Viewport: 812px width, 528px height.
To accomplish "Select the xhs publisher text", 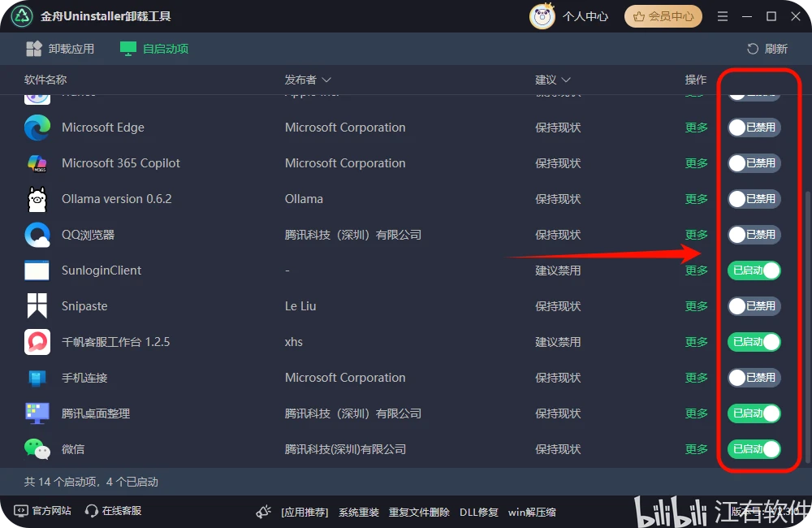I will pos(294,342).
